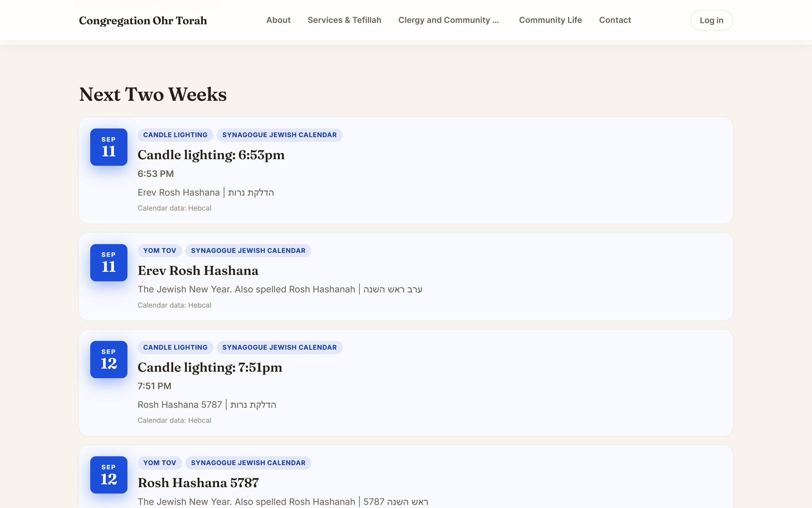The image size is (812, 508).
Task: Click the 'Erev Rosh Hashana | הדלקת נרות' description
Action: 206,192
